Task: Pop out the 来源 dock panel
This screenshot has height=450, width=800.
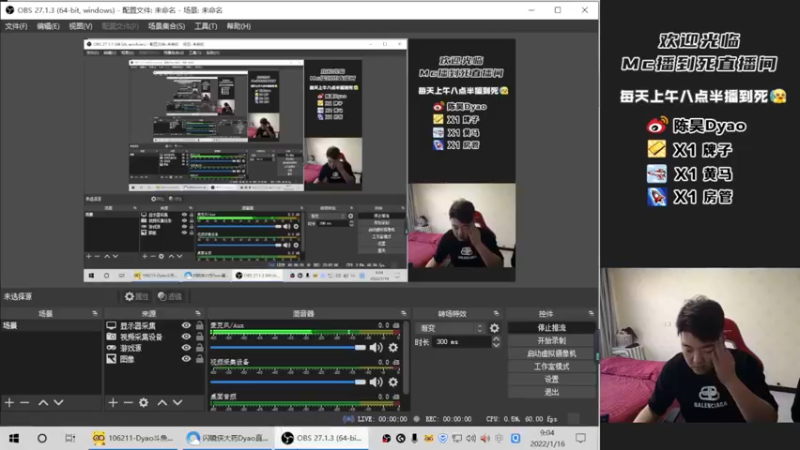Action: pos(198,313)
